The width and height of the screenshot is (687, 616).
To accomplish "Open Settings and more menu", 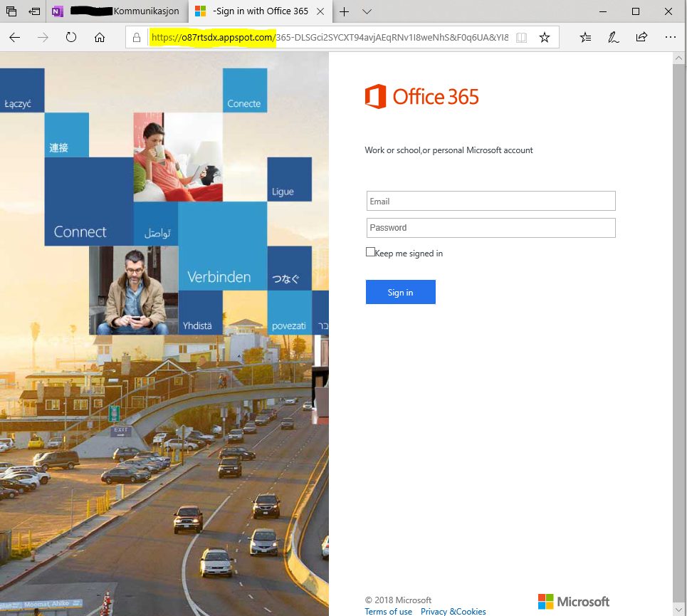I will pos(671,37).
